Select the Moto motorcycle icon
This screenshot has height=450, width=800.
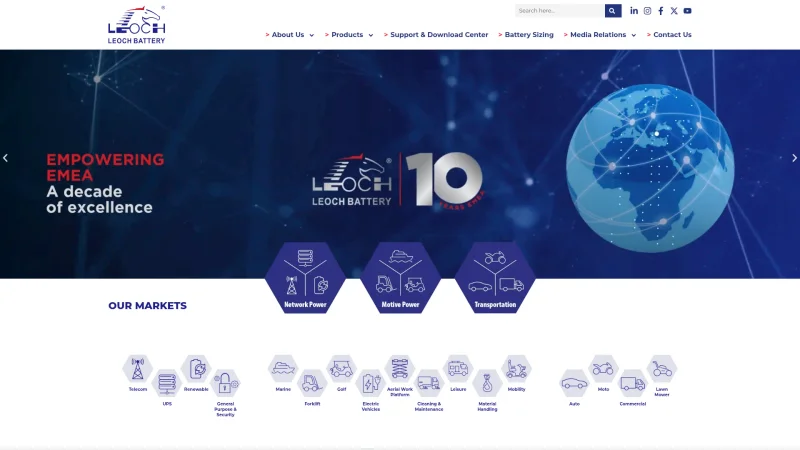(604, 369)
